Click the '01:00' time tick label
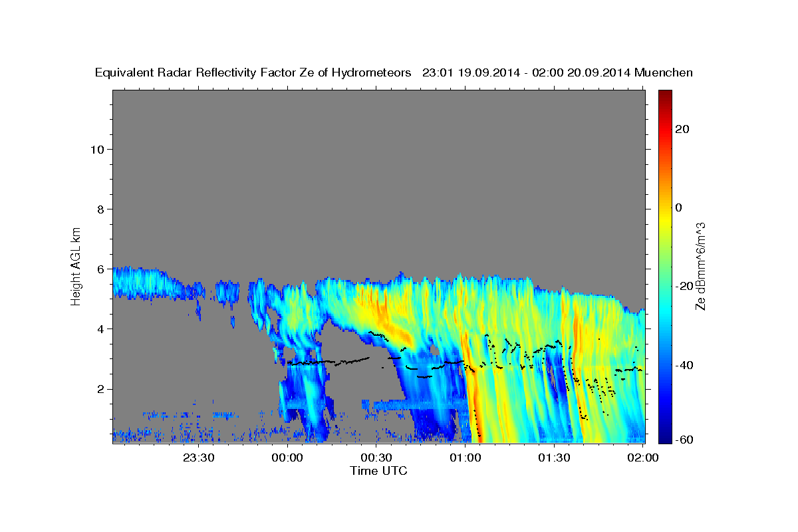 point(466,458)
